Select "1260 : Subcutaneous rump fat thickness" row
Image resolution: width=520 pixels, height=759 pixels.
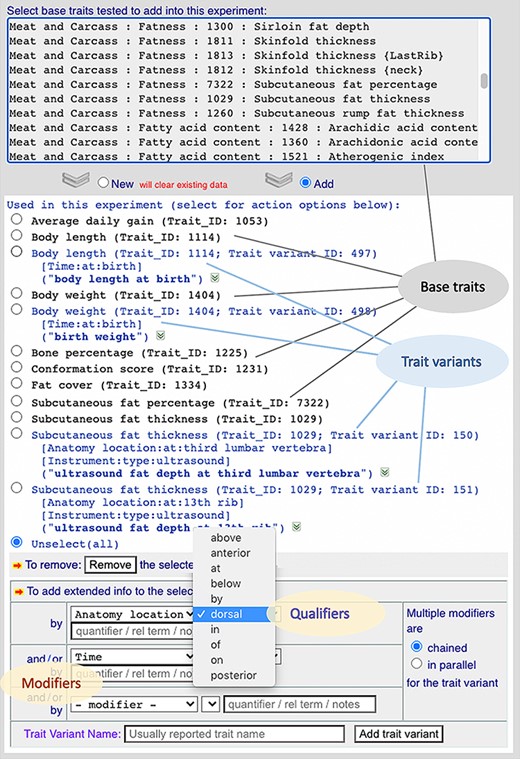[x=243, y=113]
